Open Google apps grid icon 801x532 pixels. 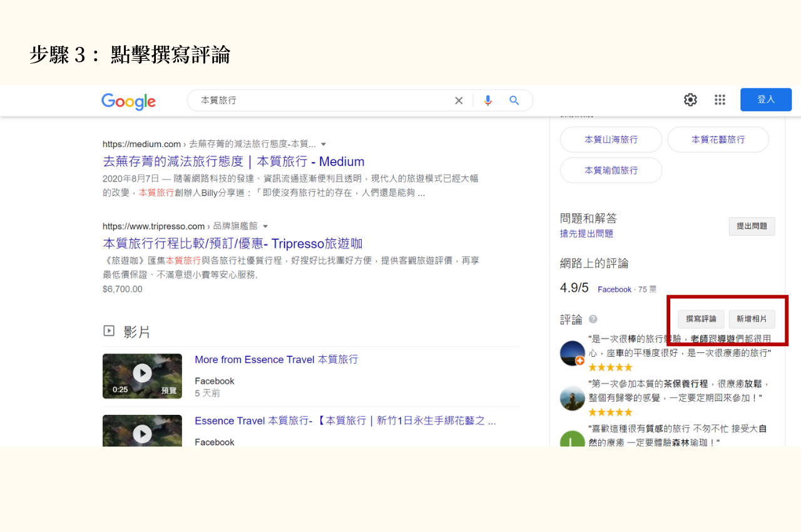tap(720, 100)
